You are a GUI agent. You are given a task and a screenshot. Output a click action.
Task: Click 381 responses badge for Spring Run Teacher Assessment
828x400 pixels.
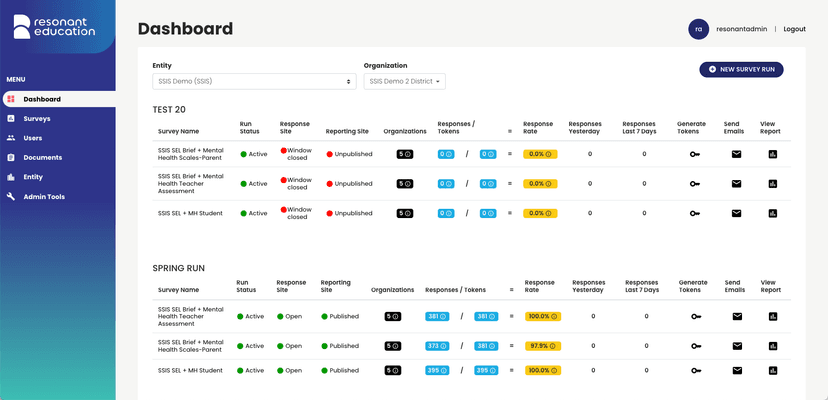[437, 317]
